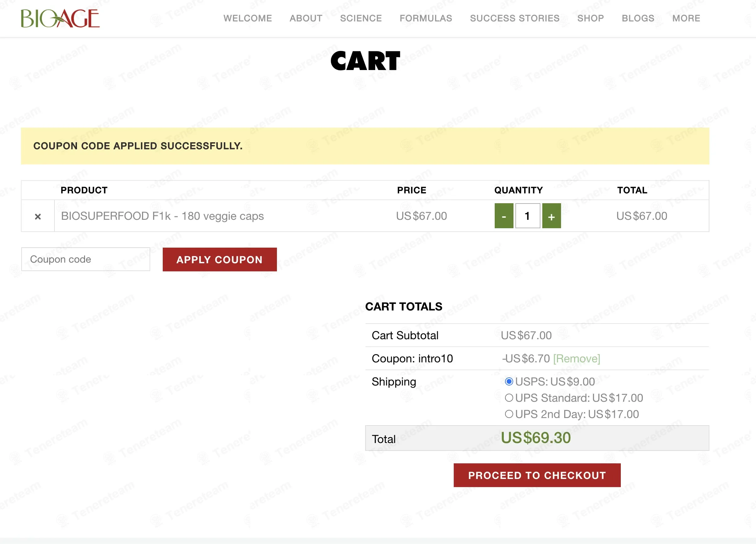Open the ABOUT page
The height and width of the screenshot is (544, 756).
[306, 18]
